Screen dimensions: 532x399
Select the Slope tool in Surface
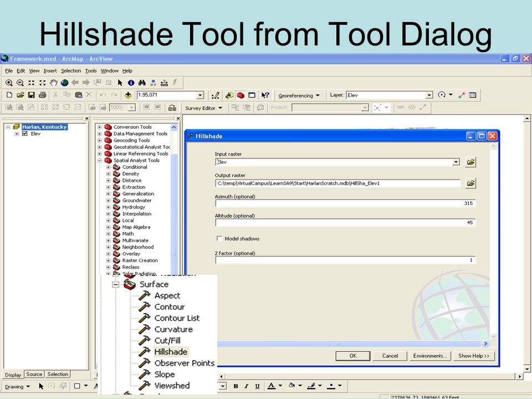(x=165, y=375)
